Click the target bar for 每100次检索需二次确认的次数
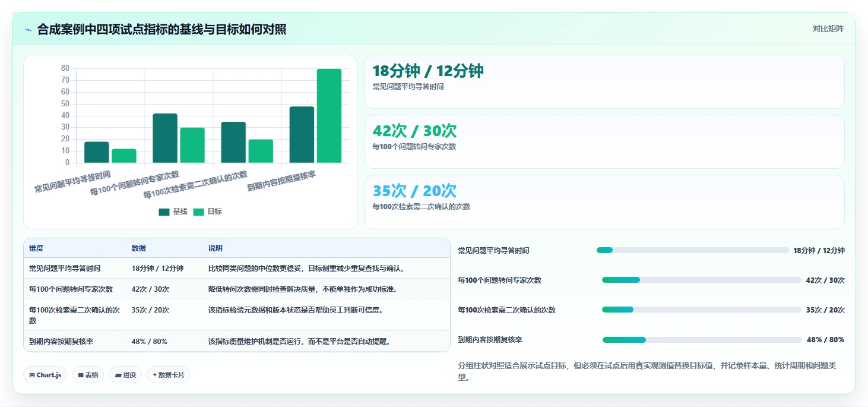868x407 pixels. click(261, 151)
